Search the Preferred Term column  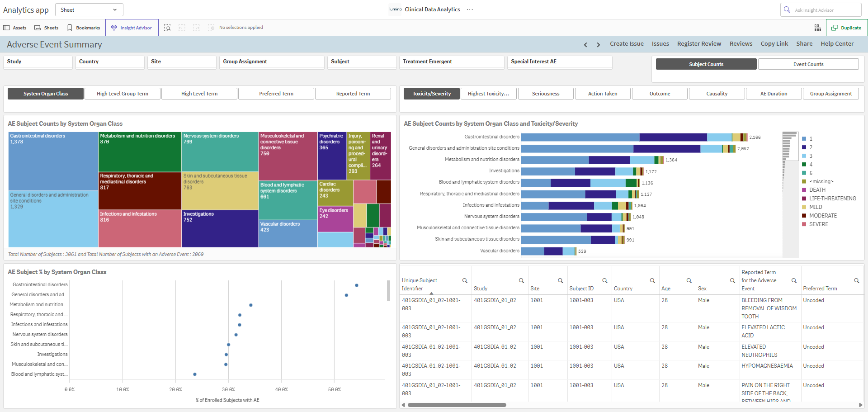(x=856, y=281)
